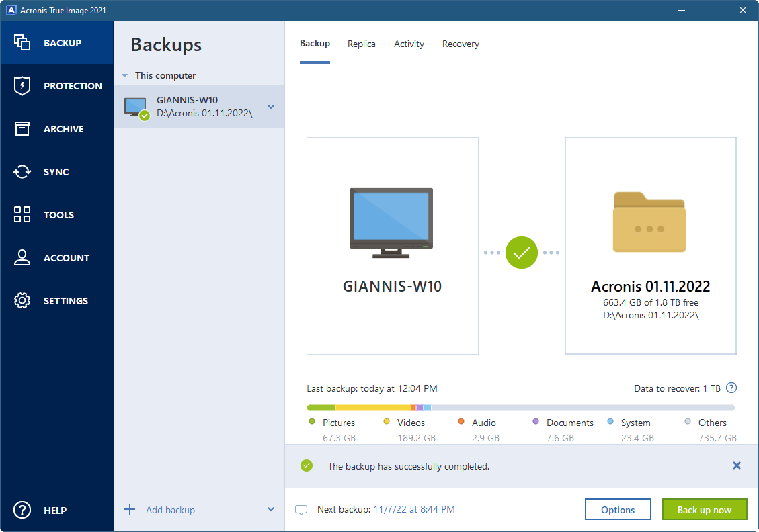Image resolution: width=759 pixels, height=532 pixels.
Task: Switch to the Recovery tab
Action: point(461,44)
